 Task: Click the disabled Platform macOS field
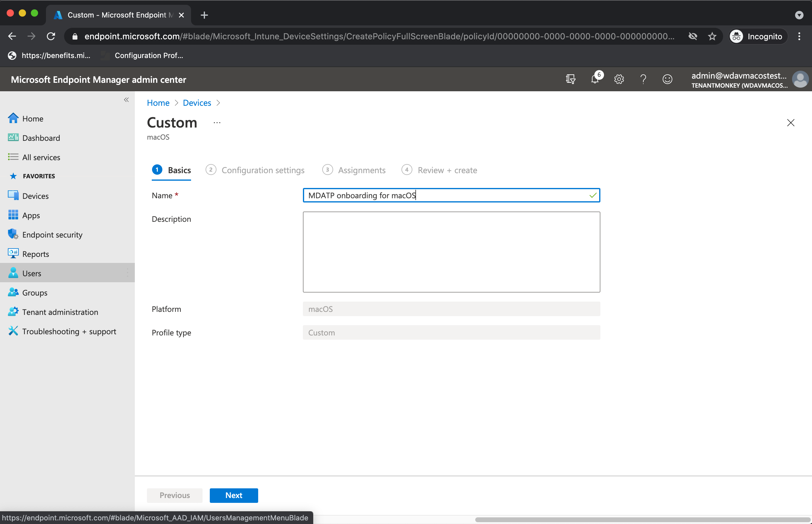pos(451,309)
